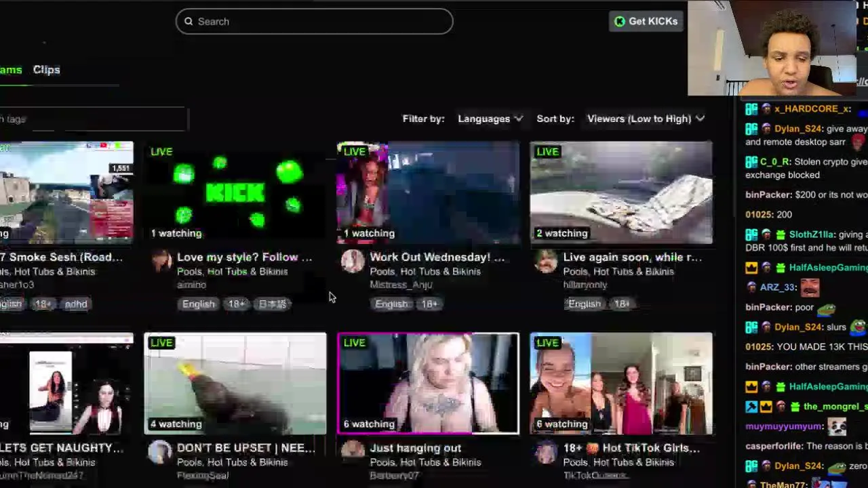
Task: Open the Languages filter dropdown
Action: click(x=490, y=119)
